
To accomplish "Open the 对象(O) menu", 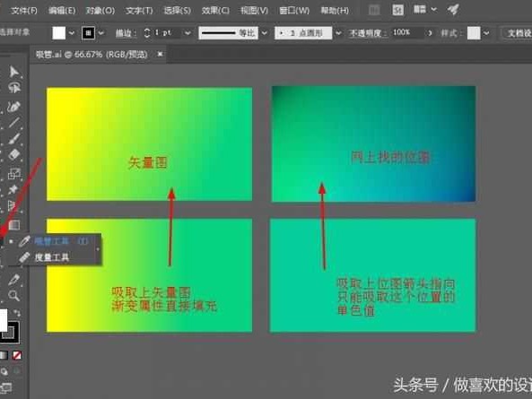I will (100, 11).
